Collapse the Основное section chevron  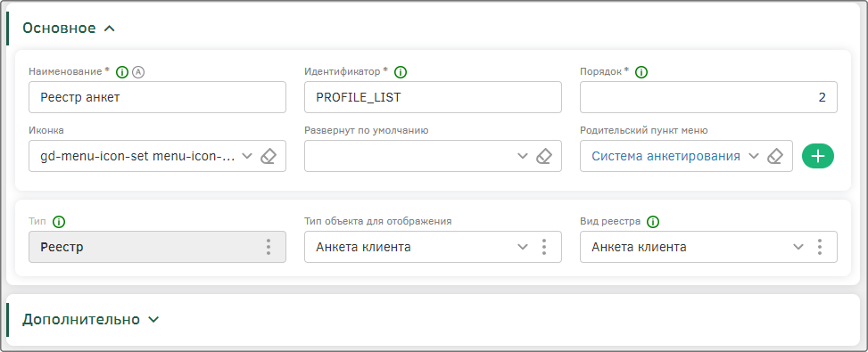pyautogui.click(x=110, y=29)
